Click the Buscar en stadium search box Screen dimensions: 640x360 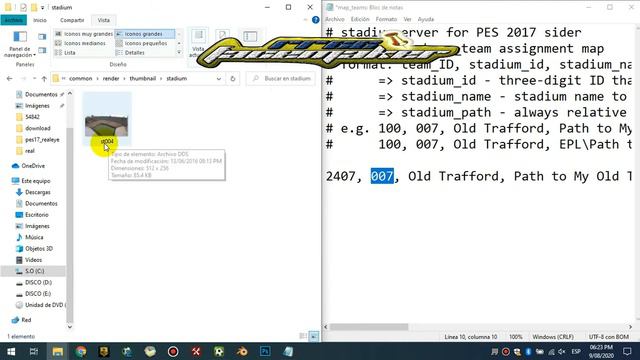pos(281,78)
